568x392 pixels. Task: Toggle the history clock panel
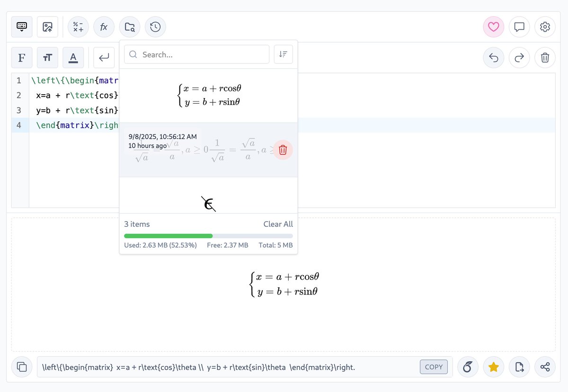pos(155,27)
